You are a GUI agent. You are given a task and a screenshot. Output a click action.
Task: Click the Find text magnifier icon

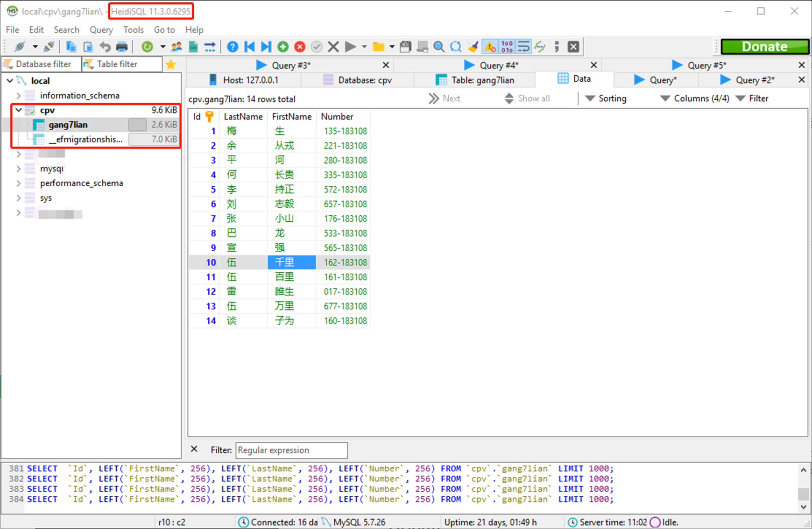[x=439, y=47]
